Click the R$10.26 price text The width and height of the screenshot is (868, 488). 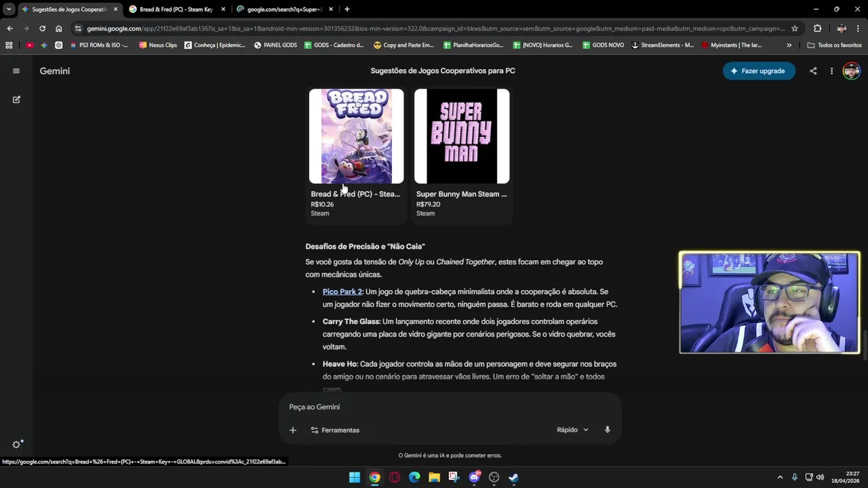tap(322, 204)
